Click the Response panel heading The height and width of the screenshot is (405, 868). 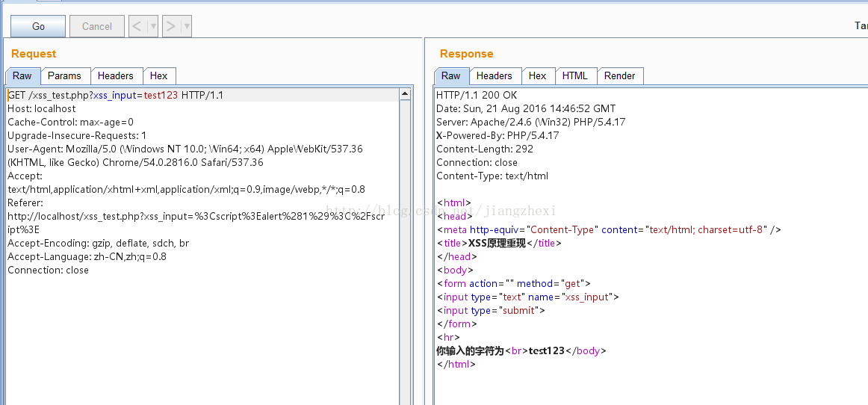466,54
